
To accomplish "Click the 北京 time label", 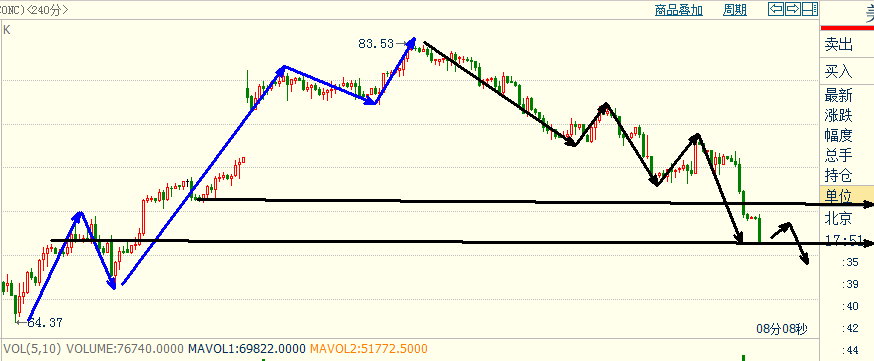I will (839, 217).
